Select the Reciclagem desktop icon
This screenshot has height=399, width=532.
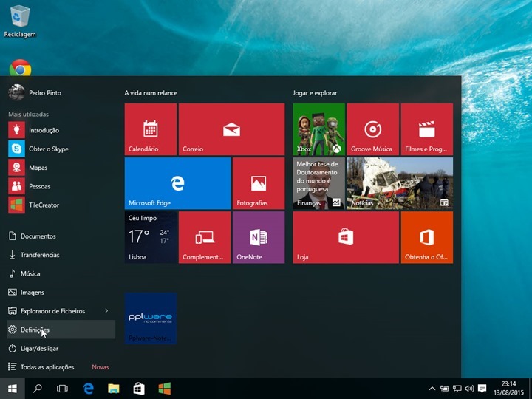(x=20, y=21)
